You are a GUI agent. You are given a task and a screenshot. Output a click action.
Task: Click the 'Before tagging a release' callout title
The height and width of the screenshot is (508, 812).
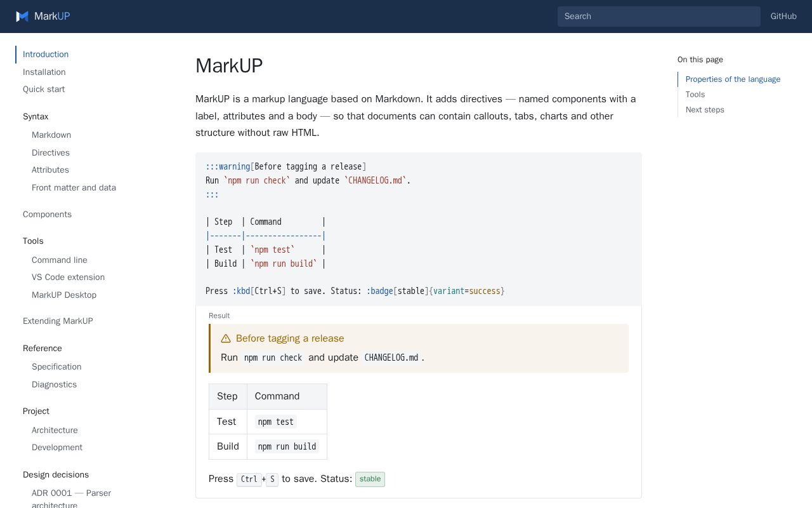click(290, 338)
